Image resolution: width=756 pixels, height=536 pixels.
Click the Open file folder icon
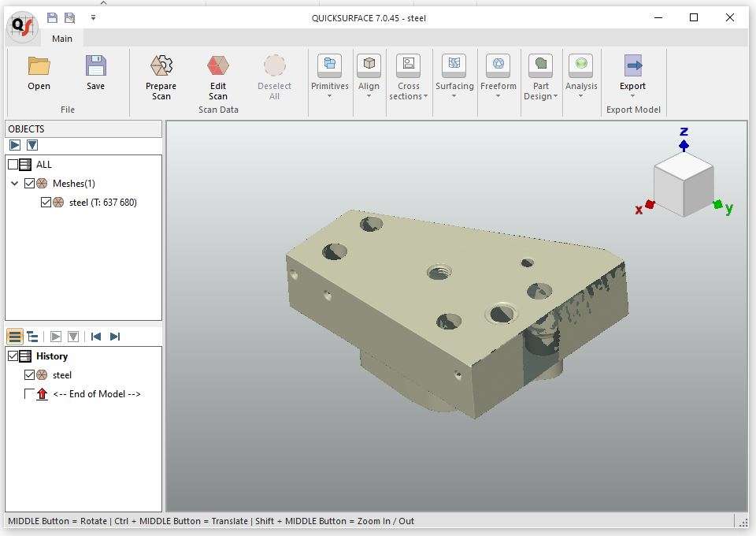(39, 66)
